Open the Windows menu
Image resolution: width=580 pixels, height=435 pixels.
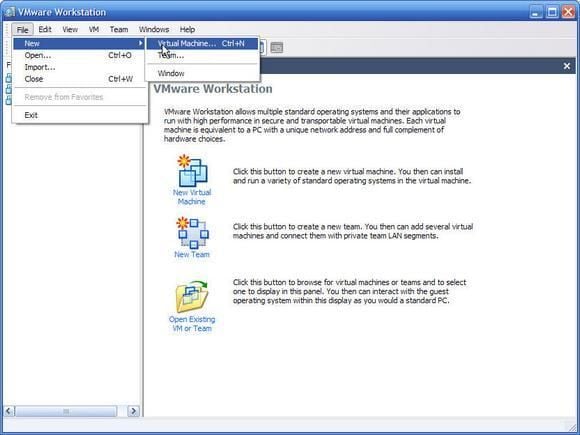(154, 30)
